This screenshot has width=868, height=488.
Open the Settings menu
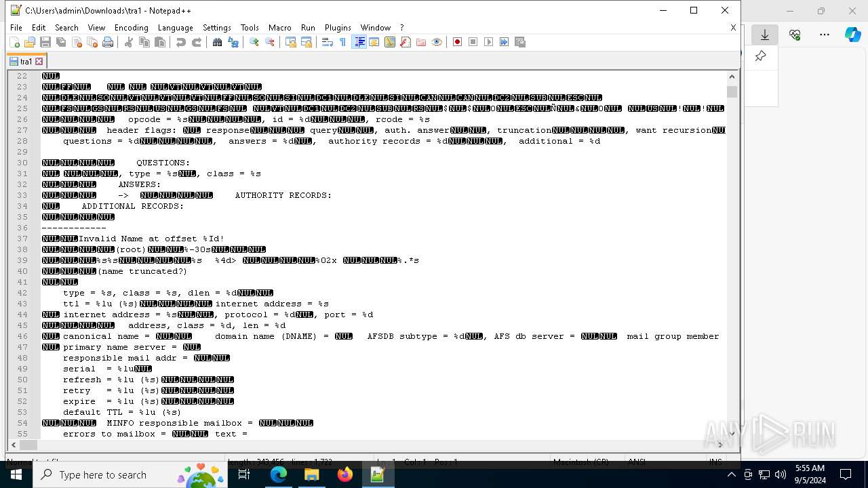point(217,28)
